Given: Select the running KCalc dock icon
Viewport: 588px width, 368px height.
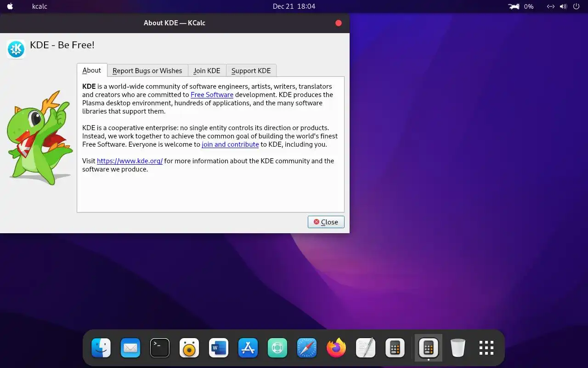Looking at the screenshot, I should click(429, 348).
